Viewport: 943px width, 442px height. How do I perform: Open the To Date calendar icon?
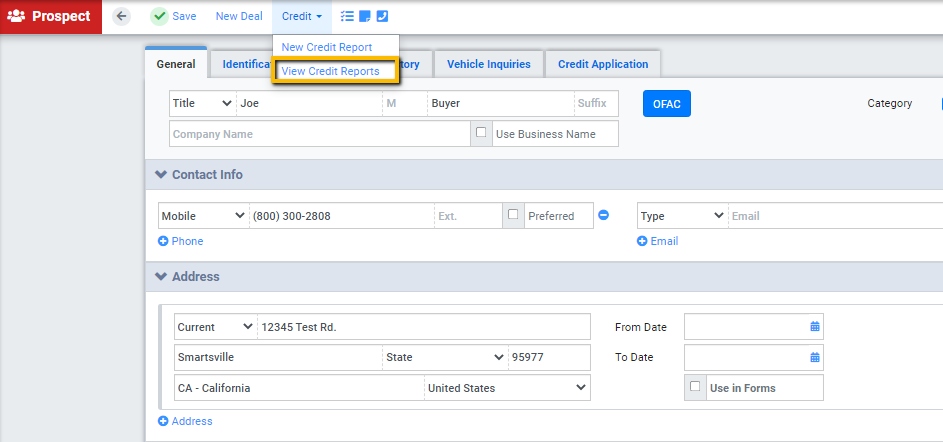815,357
